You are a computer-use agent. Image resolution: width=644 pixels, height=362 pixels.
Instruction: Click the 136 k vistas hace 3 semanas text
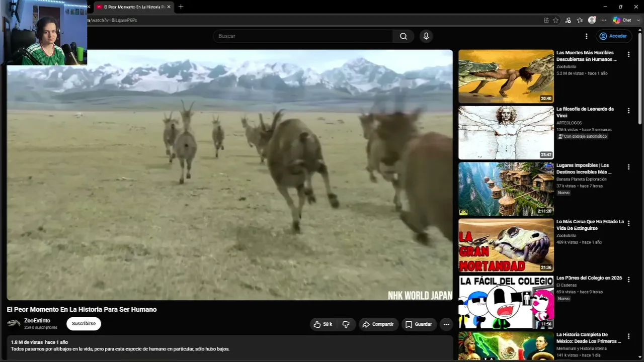[x=584, y=130]
